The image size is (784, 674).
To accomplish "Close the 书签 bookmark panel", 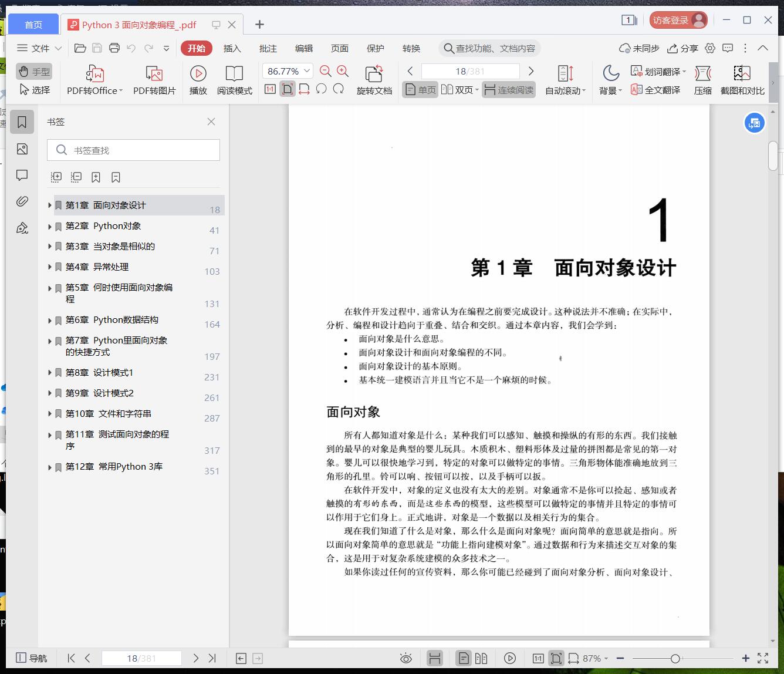I will 211,122.
